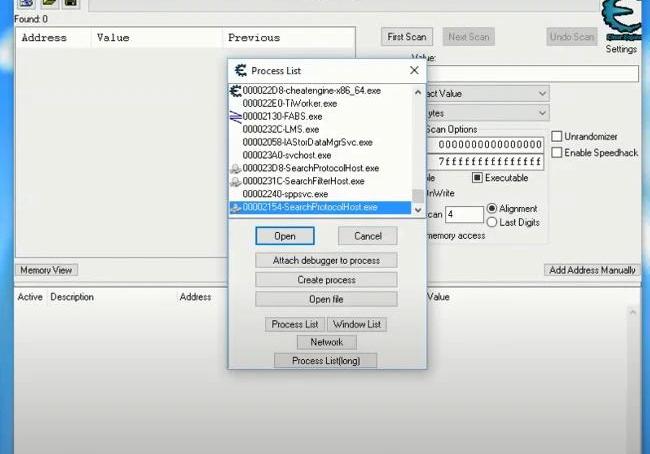
Task: Select the Last Digits radio button
Action: pyautogui.click(x=491, y=222)
